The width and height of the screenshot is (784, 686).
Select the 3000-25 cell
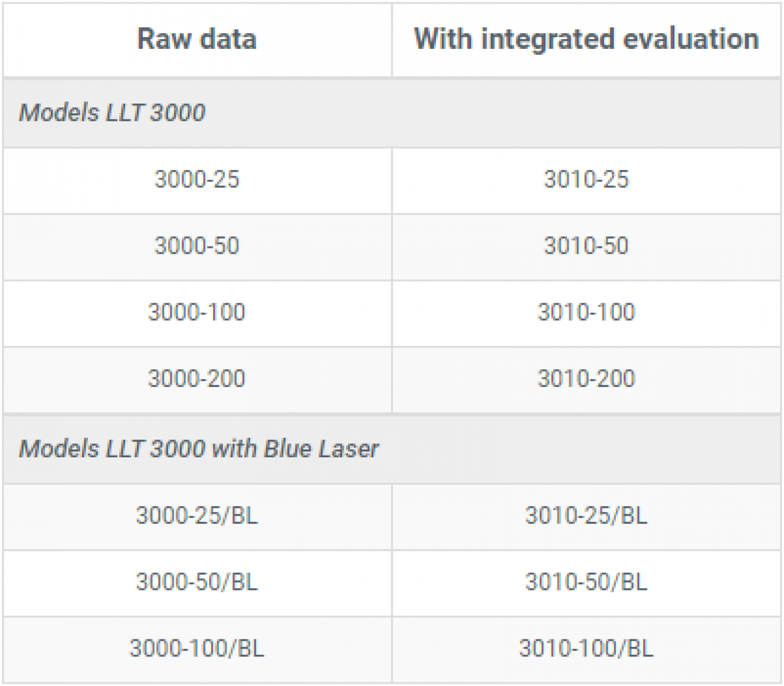pyautogui.click(x=197, y=179)
